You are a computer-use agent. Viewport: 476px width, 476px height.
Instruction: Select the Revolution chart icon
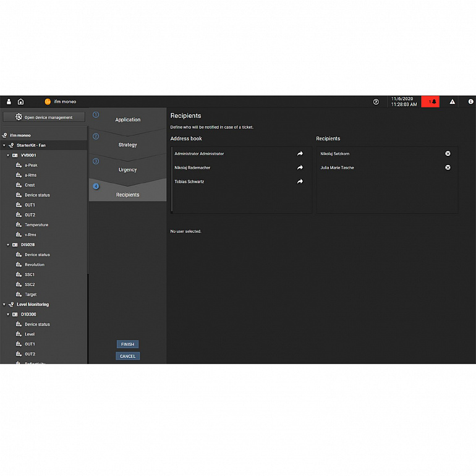point(19,265)
